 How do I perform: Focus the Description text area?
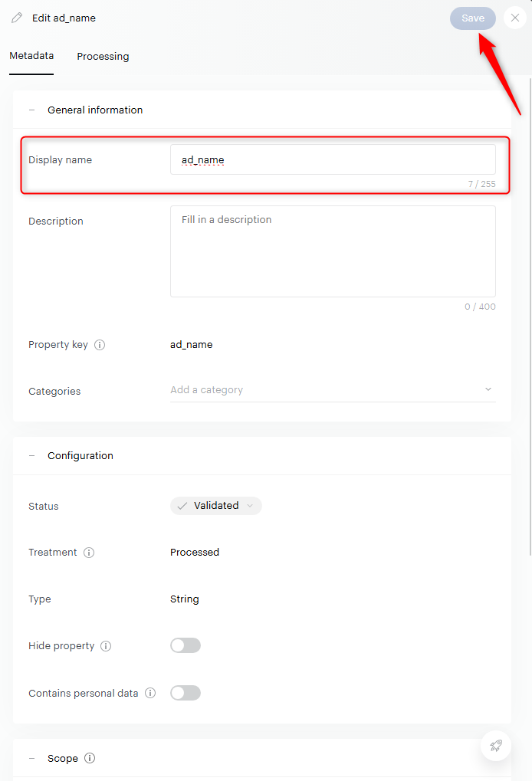(333, 251)
